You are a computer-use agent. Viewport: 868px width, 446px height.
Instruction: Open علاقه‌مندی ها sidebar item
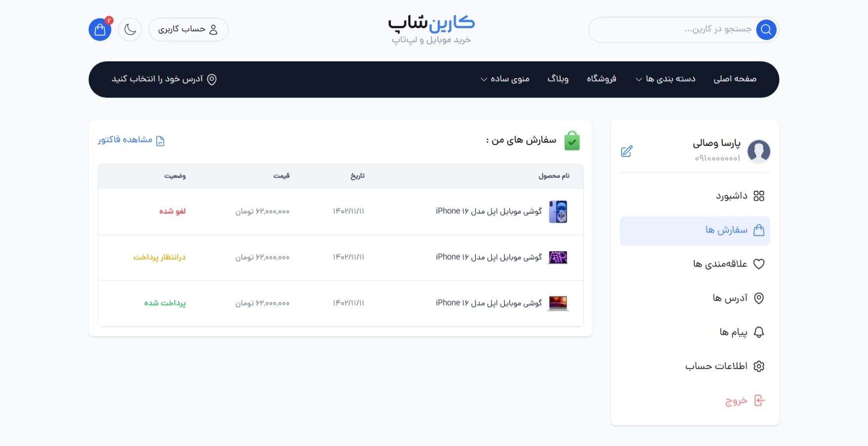pyautogui.click(x=695, y=264)
